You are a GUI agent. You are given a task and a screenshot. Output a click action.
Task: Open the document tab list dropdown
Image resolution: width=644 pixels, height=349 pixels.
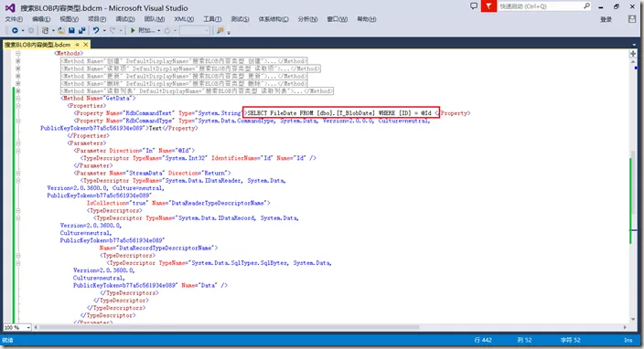(x=635, y=44)
